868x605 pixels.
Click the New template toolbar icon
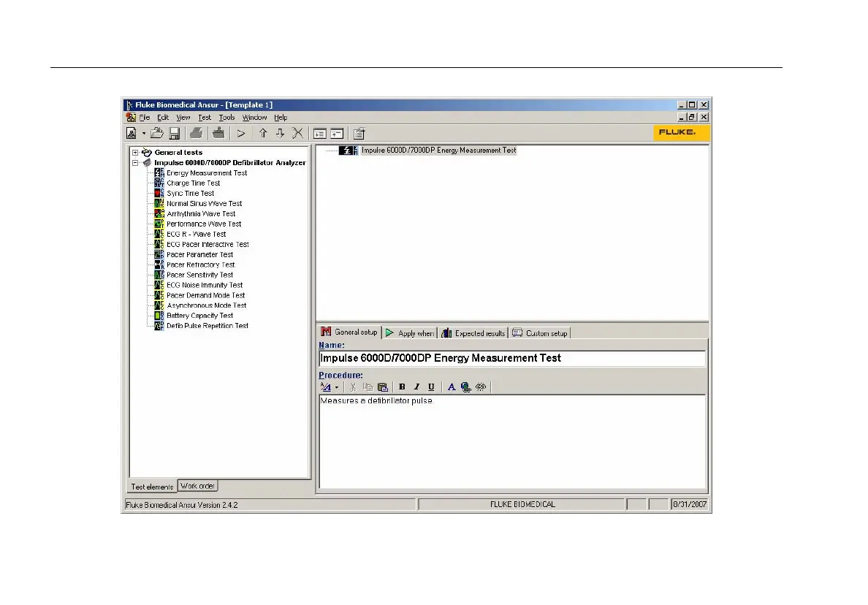[x=132, y=134]
